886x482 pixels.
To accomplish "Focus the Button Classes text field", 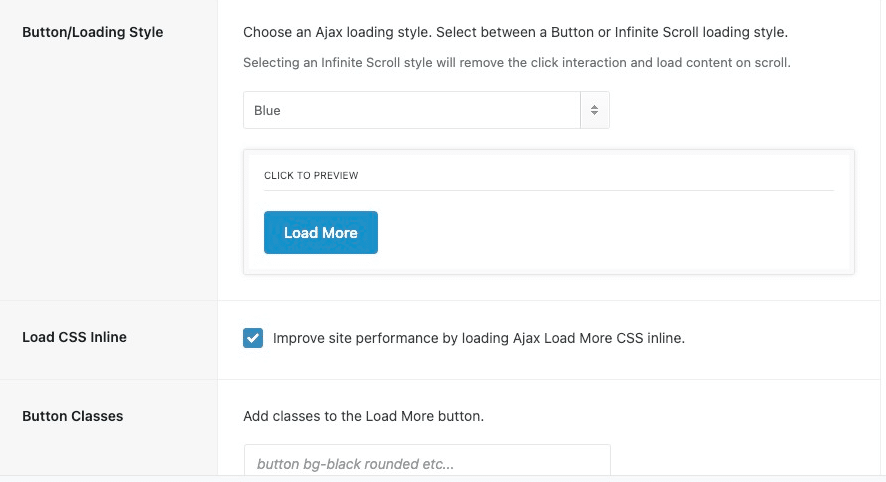I will 427,462.
